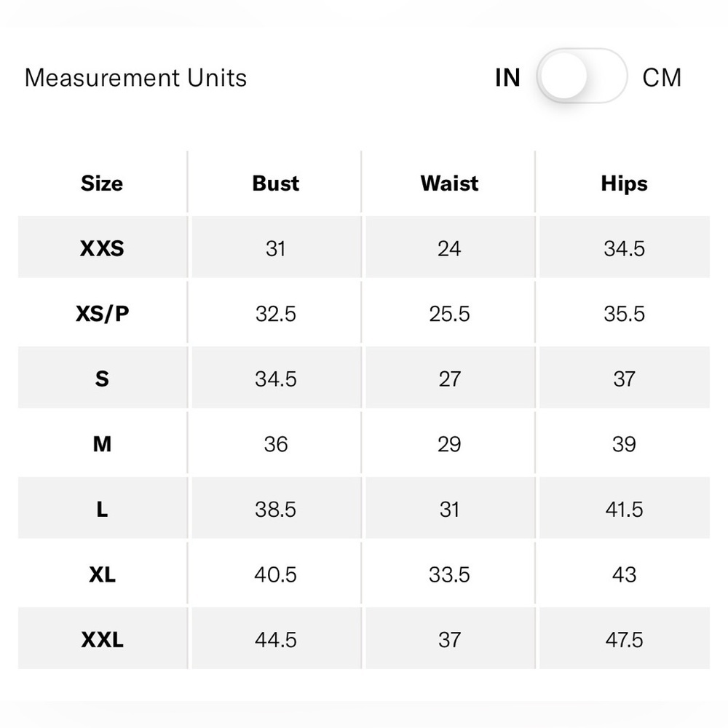
Task: Click the M waist value 29
Action: coord(449,444)
